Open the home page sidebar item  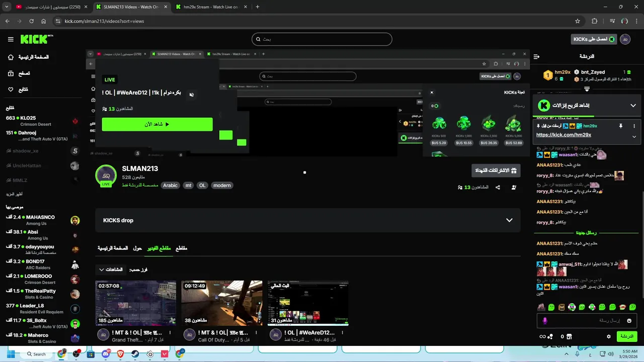pos(28,57)
